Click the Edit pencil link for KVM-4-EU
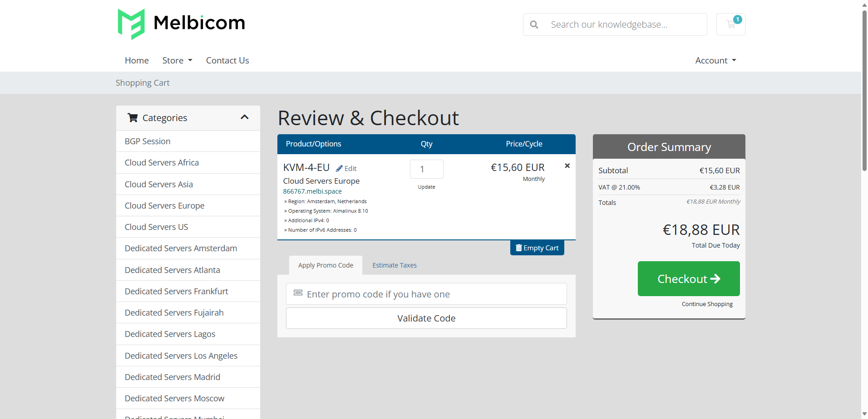Image resolution: width=868 pixels, height=419 pixels. 346,168
